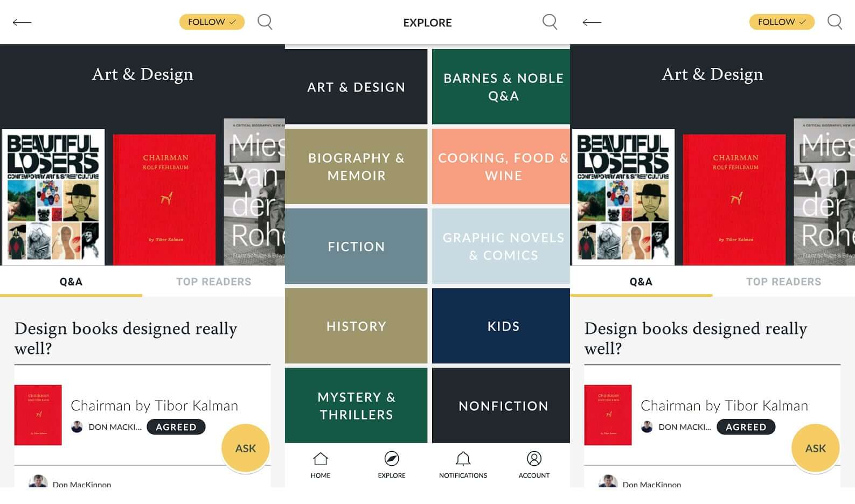Select the NONFICTION category tile
This screenshot has height=504, width=855.
[x=501, y=405]
